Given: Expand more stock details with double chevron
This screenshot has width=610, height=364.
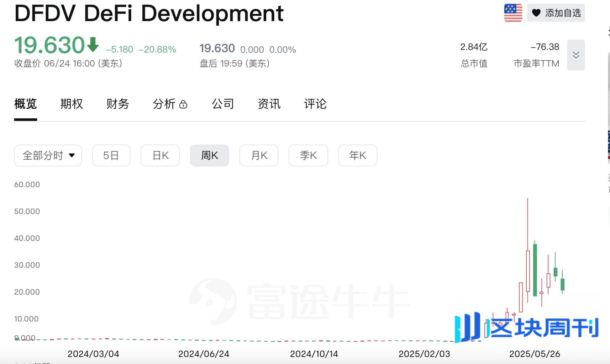Looking at the screenshot, I should [x=575, y=55].
